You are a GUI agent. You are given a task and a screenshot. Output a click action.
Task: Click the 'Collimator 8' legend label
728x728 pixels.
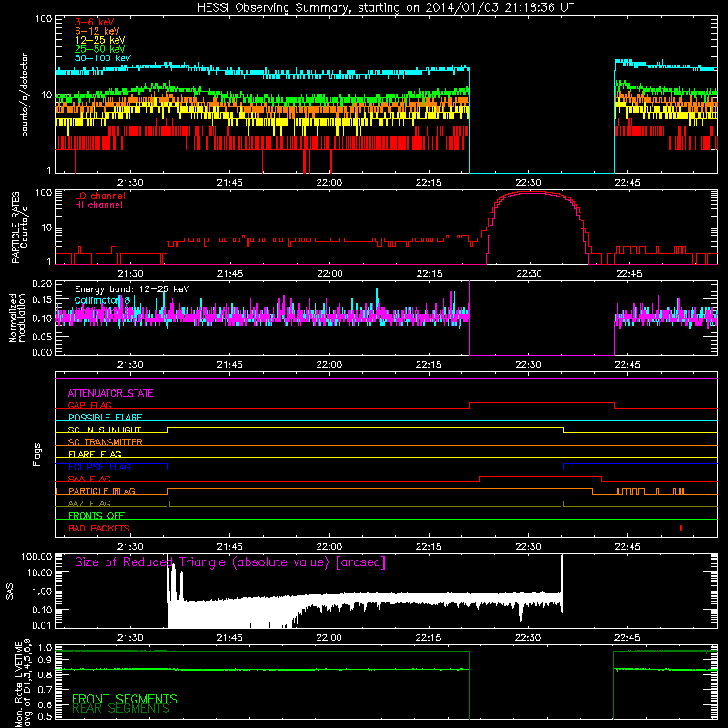tap(102, 300)
